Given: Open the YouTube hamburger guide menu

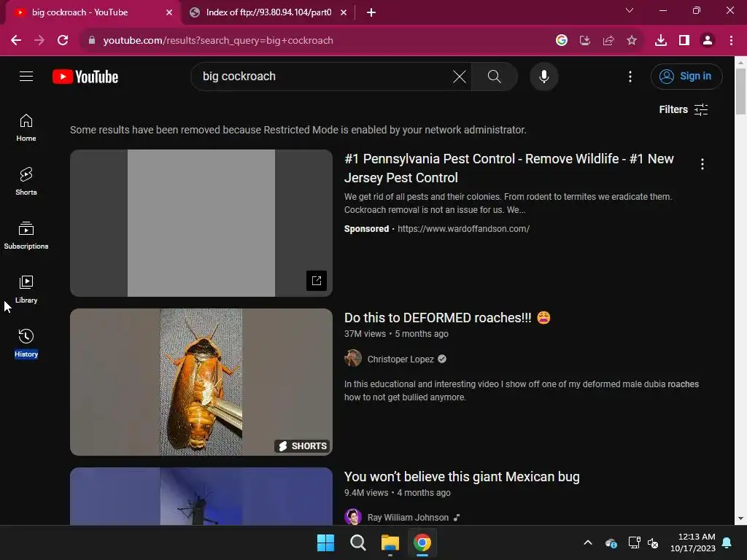Looking at the screenshot, I should [x=26, y=76].
